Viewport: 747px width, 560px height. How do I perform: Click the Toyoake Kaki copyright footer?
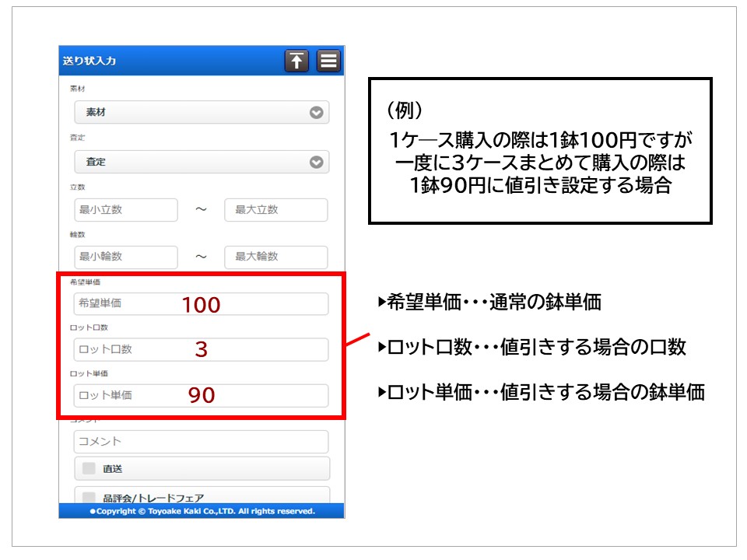coord(202,511)
